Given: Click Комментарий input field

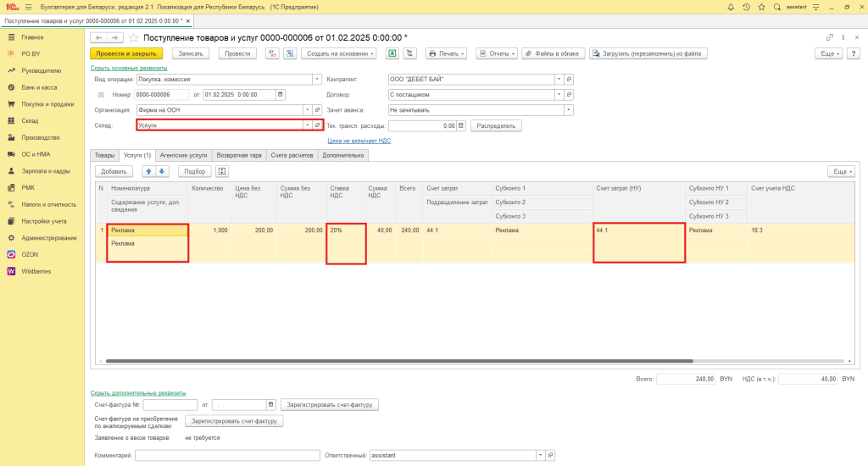Looking at the screenshot, I should click(227, 455).
